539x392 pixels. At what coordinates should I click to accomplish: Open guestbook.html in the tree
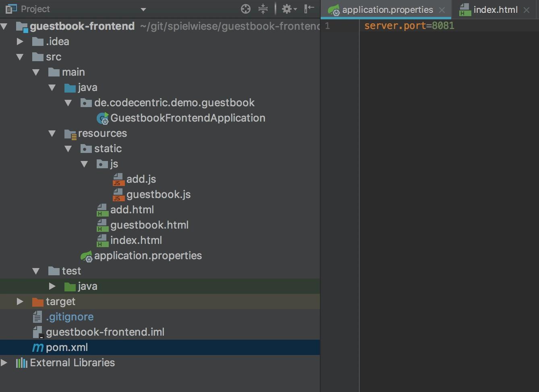point(149,225)
